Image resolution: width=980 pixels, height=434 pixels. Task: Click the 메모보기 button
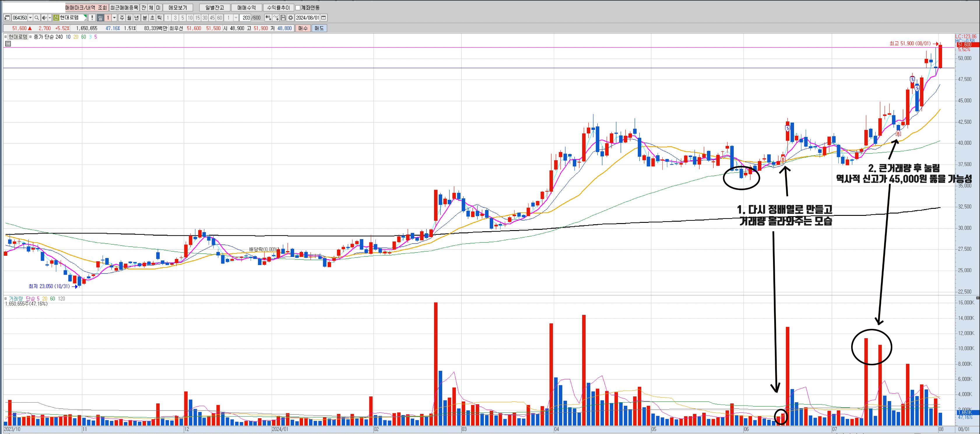178,8
